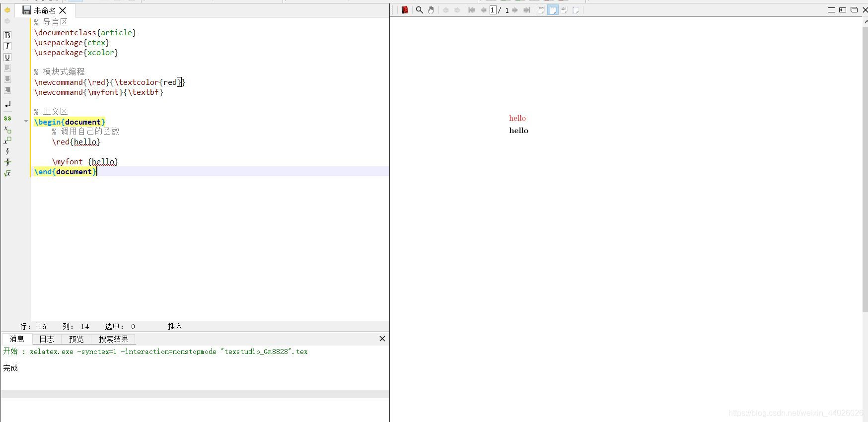Viewport: 868px width, 422px height.
Task: Click the \documentclass{article} line
Action: point(85,32)
